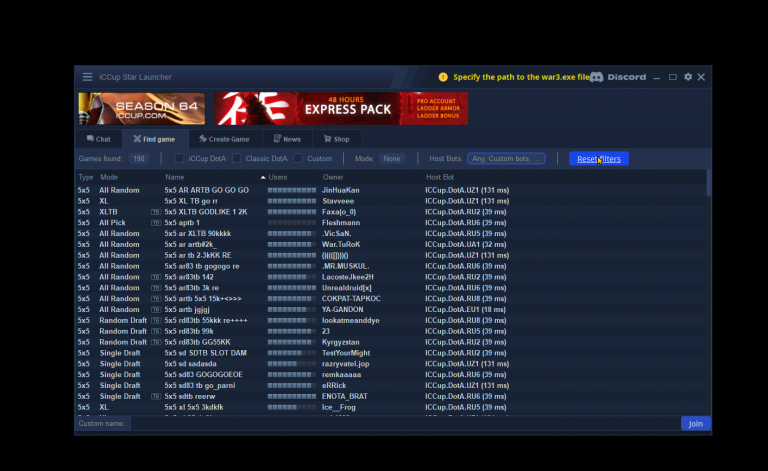The image size is (768, 471).
Task: Select game 5x5 rd83tb GG55KK
Action: 391,342
